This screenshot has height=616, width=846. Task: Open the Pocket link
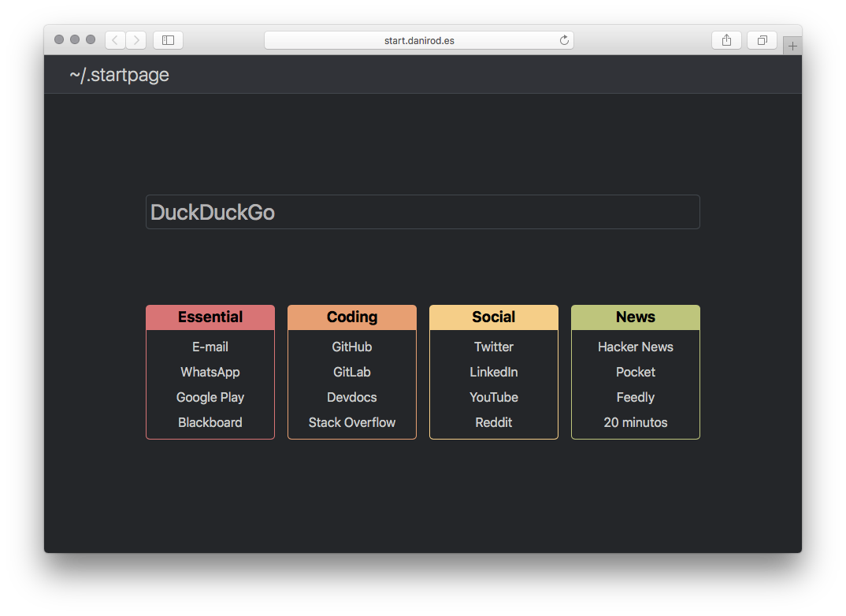pyautogui.click(x=636, y=372)
